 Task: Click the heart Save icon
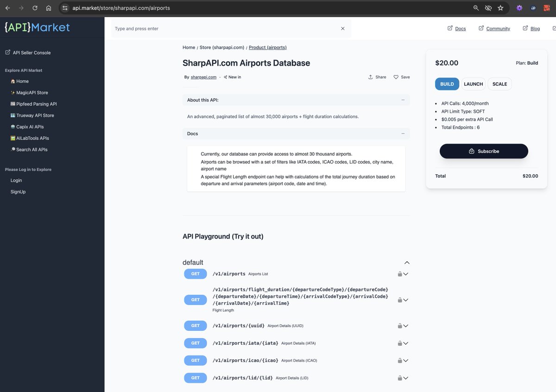pyautogui.click(x=396, y=77)
